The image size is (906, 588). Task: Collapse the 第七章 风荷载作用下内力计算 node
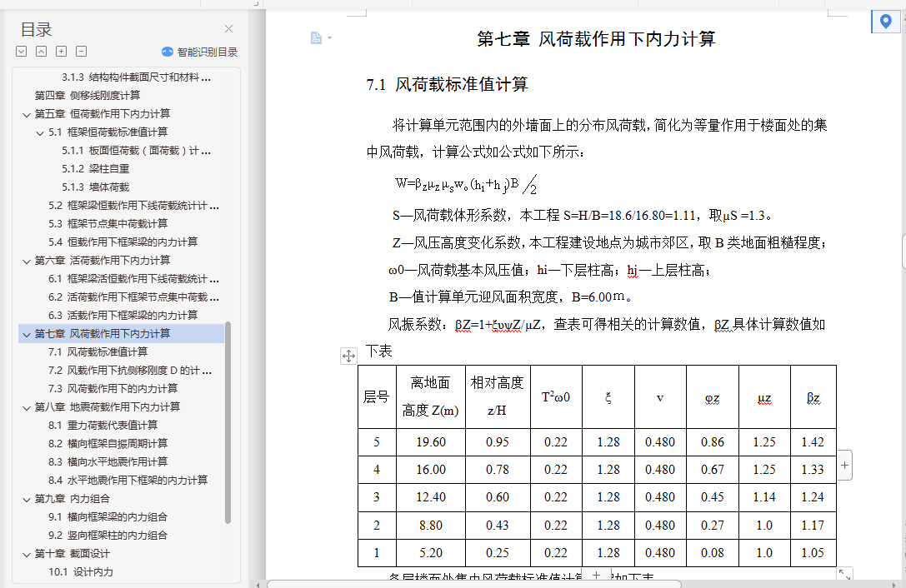tap(27, 335)
